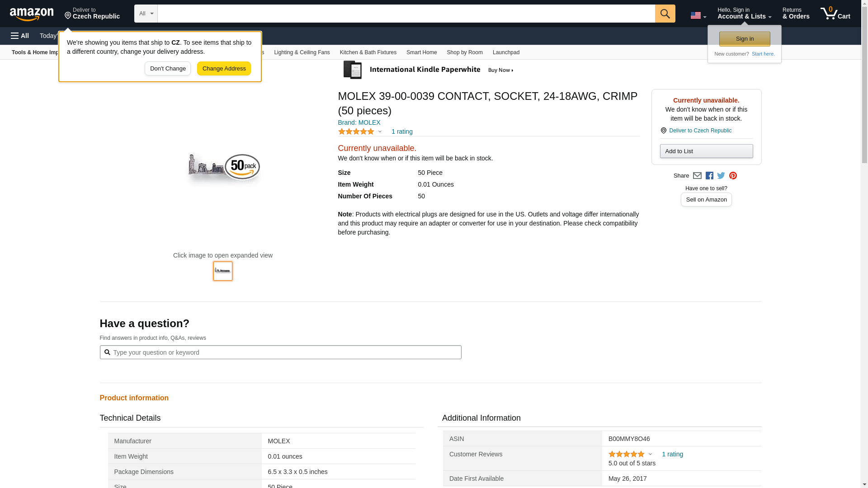Image resolution: width=868 pixels, height=488 pixels.
Task: Click the magnifier search button
Action: click(665, 14)
